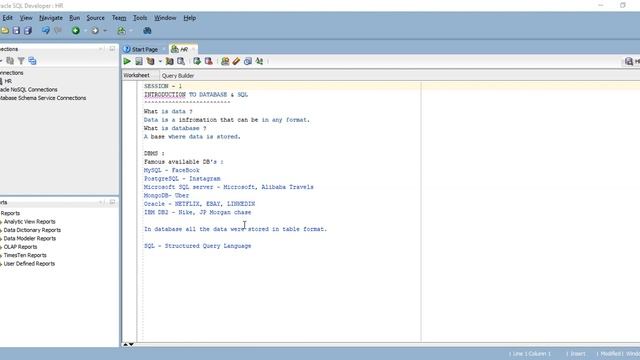Screen dimensions: 640x360
Task: Open the Schema Browser icon in Connections panel
Action: click(x=32, y=61)
